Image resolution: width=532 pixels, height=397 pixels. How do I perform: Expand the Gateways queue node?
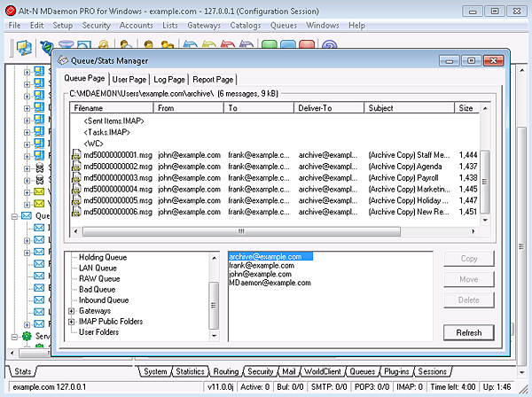tap(71, 311)
